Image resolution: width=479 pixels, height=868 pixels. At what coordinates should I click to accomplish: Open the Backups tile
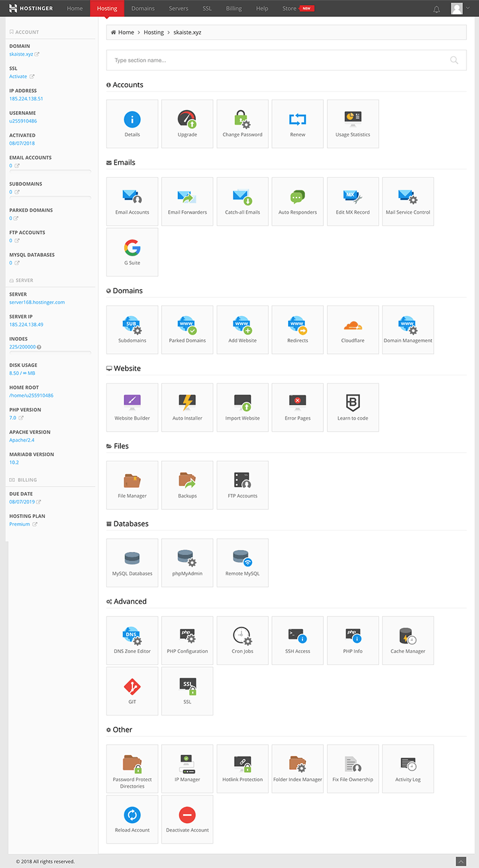(x=187, y=485)
